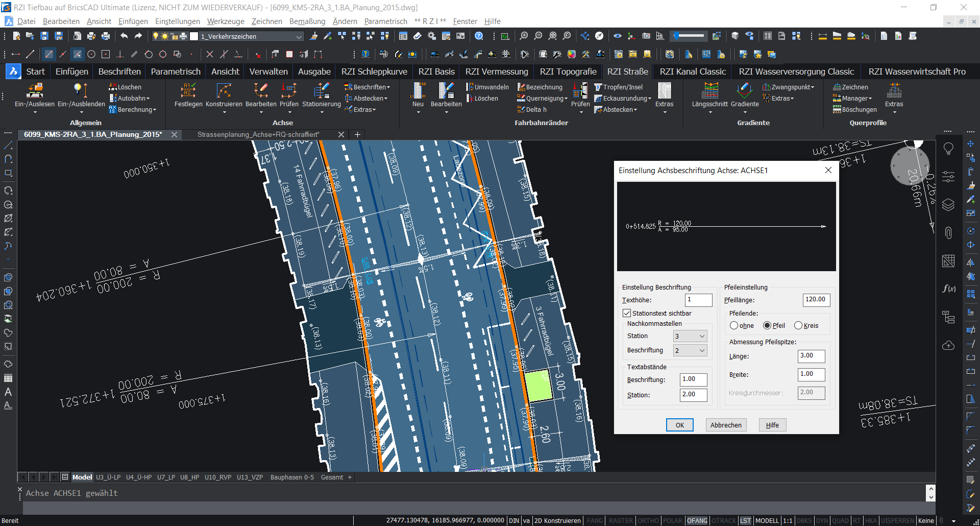Click the Print icon in toolbar

[91, 36]
